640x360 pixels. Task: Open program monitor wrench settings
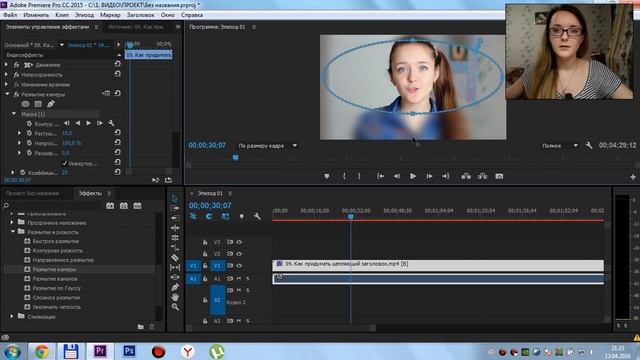click(x=589, y=145)
